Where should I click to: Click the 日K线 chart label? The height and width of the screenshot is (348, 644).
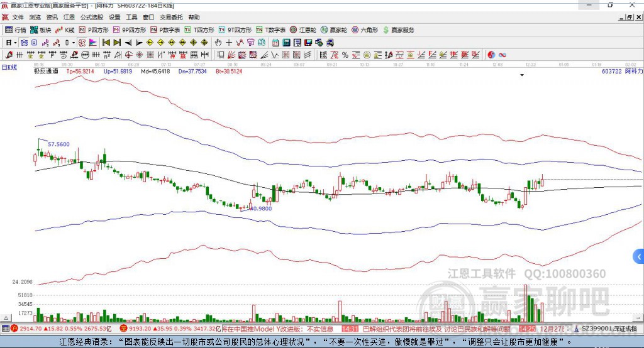[9, 67]
